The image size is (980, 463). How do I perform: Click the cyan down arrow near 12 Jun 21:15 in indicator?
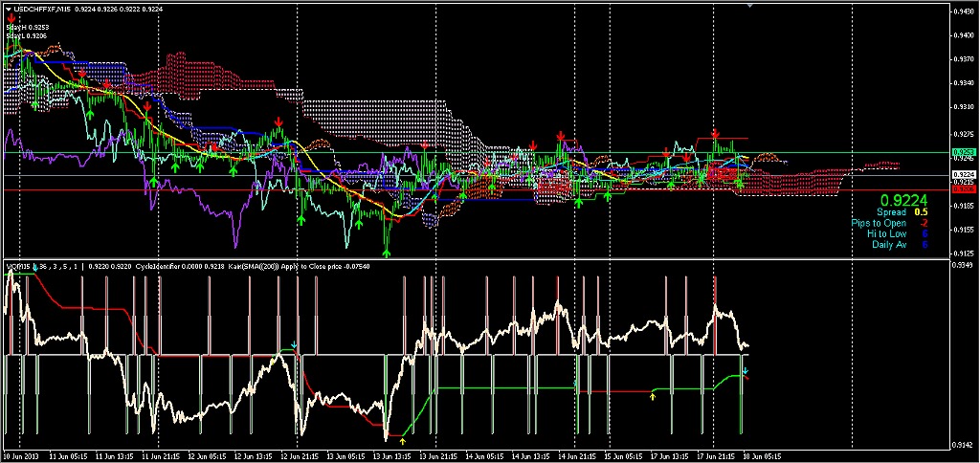point(295,344)
